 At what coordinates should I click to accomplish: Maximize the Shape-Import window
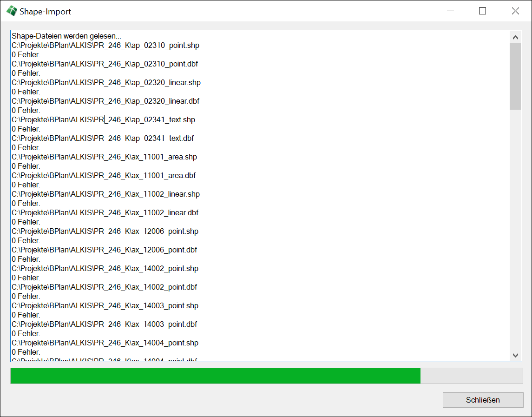coord(482,11)
